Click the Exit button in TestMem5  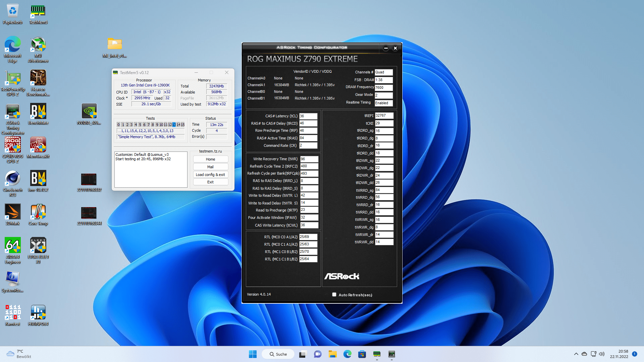(211, 182)
